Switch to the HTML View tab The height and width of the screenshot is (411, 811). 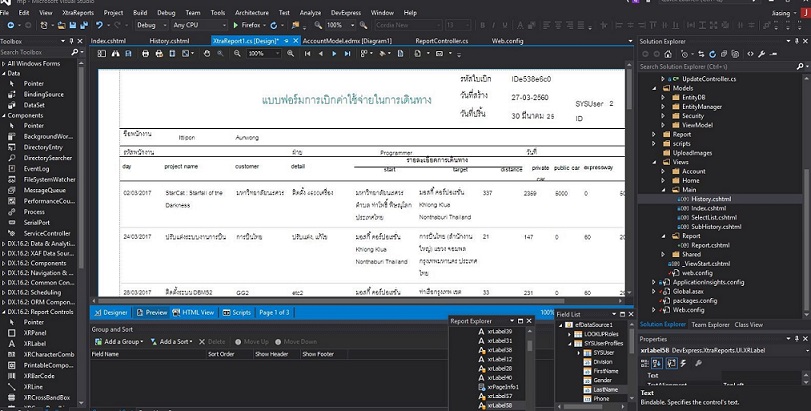[x=196, y=312]
